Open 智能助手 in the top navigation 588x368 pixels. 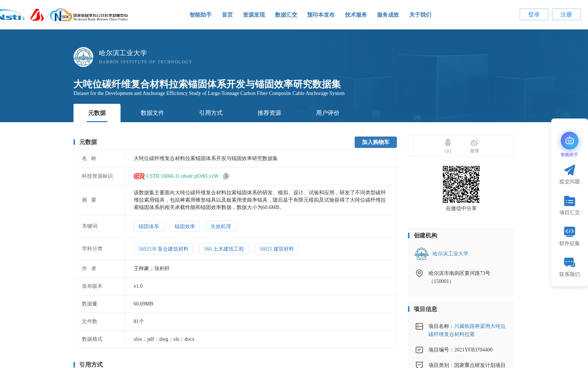tap(200, 15)
